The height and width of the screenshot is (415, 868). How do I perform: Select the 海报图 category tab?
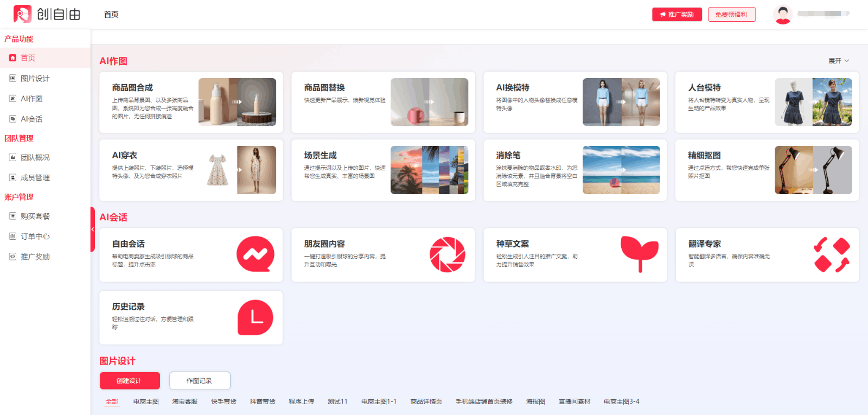(535, 401)
